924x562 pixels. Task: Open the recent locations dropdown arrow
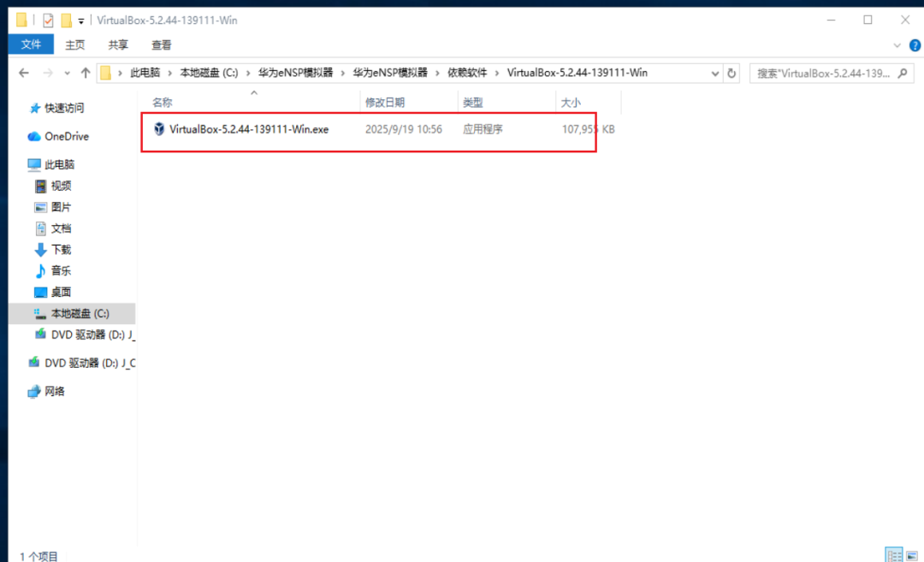(68, 74)
